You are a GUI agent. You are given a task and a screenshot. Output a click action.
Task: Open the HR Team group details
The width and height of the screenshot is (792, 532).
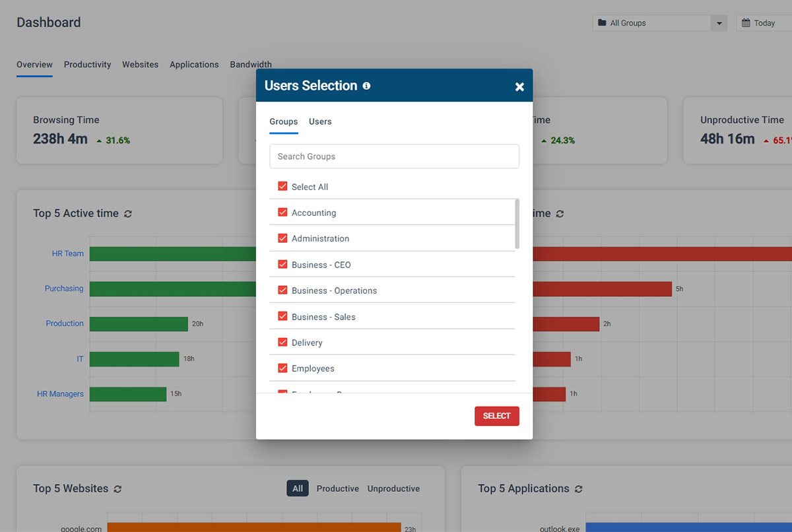[68, 253]
